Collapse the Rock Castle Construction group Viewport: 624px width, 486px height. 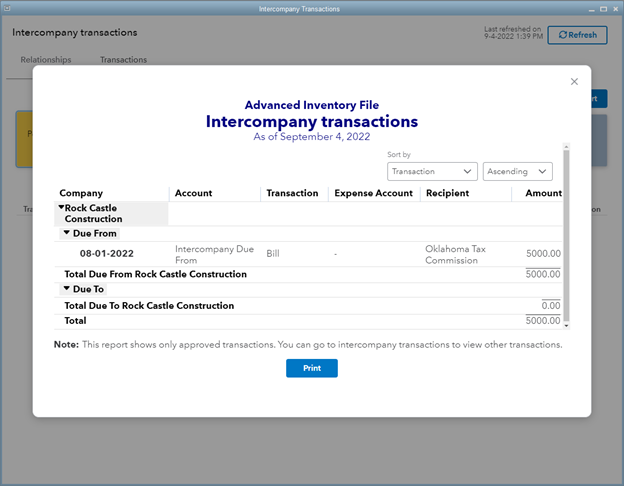(x=62, y=207)
